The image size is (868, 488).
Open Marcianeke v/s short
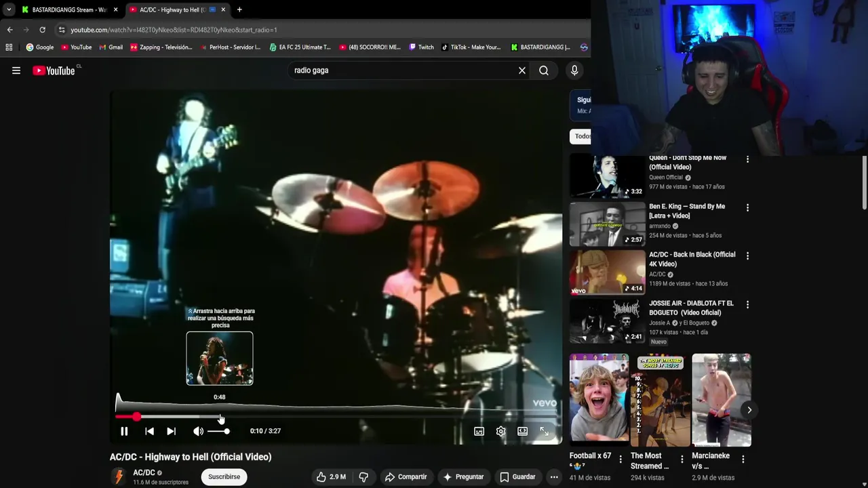click(721, 400)
